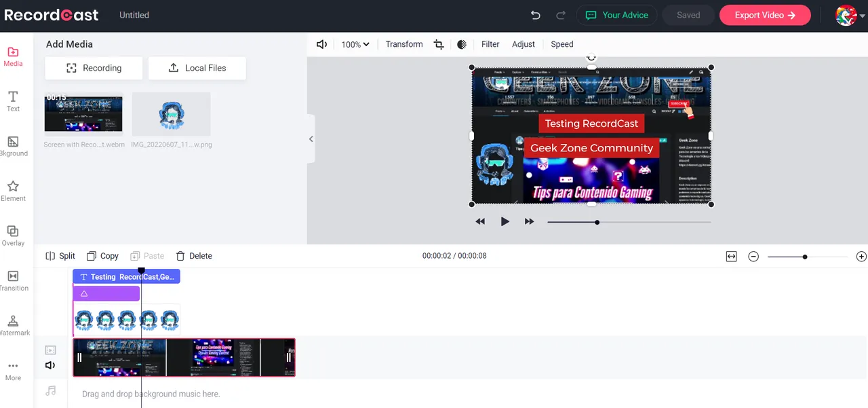Screen dimensions: 868x408
Task: Redo the last action
Action: pyautogui.click(x=560, y=15)
